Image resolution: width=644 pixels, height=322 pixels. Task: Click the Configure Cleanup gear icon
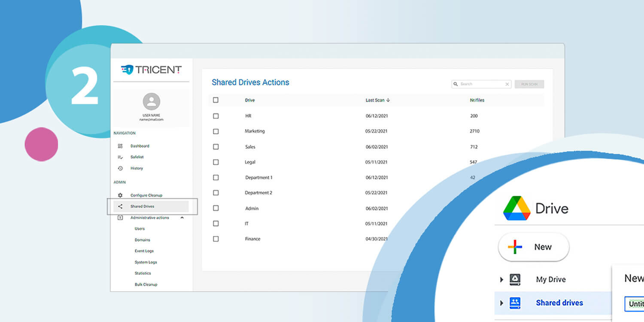[120, 195]
